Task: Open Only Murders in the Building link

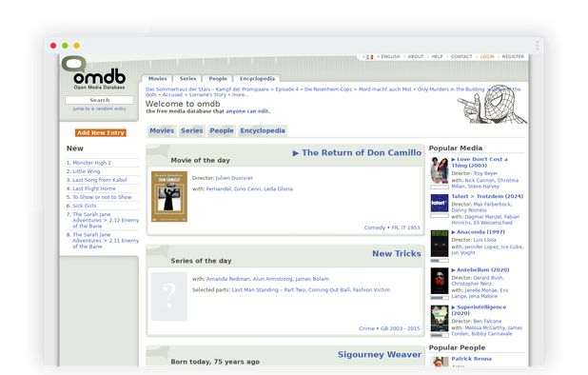Action: tap(451, 89)
